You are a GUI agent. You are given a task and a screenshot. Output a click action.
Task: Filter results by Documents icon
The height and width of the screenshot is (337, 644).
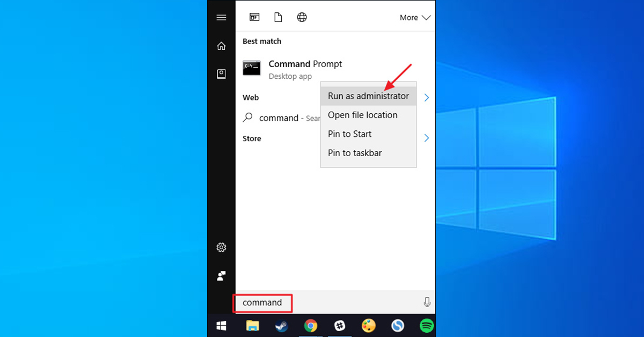pyautogui.click(x=278, y=17)
